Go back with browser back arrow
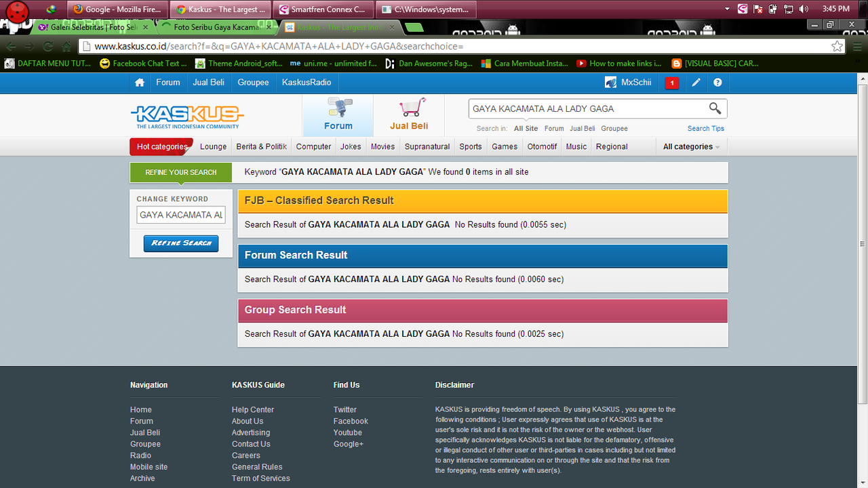This screenshot has height=488, width=868. point(11,46)
